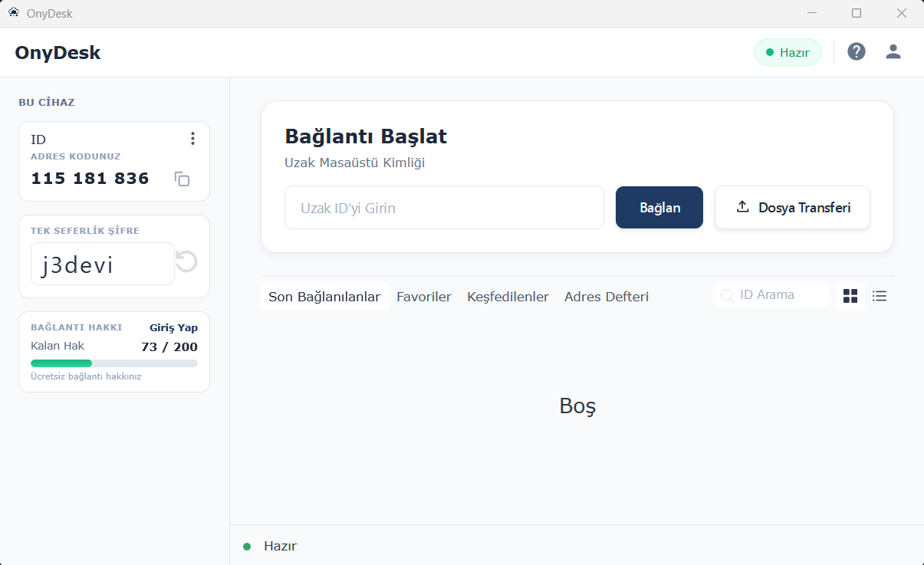Open the help question mark icon

pyautogui.click(x=856, y=51)
